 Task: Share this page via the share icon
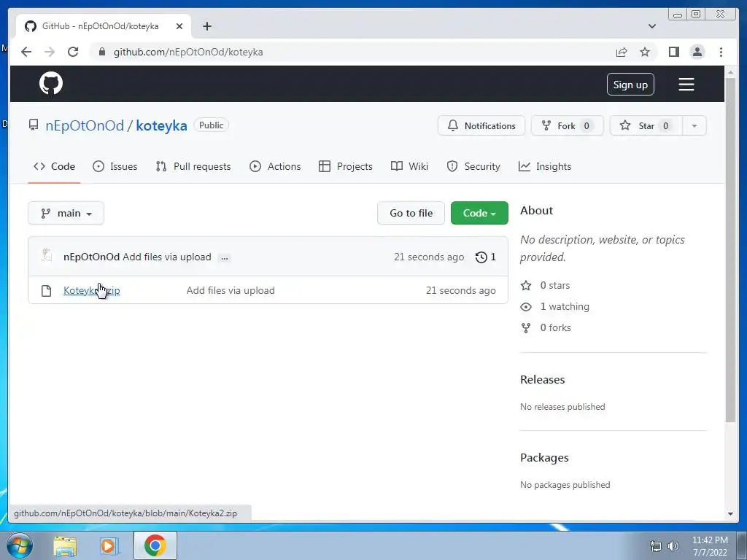pyautogui.click(x=622, y=52)
